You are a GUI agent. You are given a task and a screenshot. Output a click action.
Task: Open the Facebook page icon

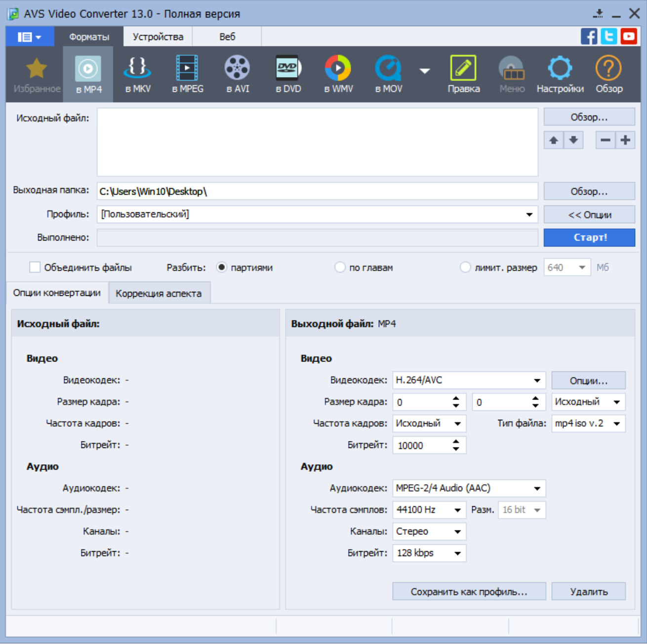pos(589,37)
